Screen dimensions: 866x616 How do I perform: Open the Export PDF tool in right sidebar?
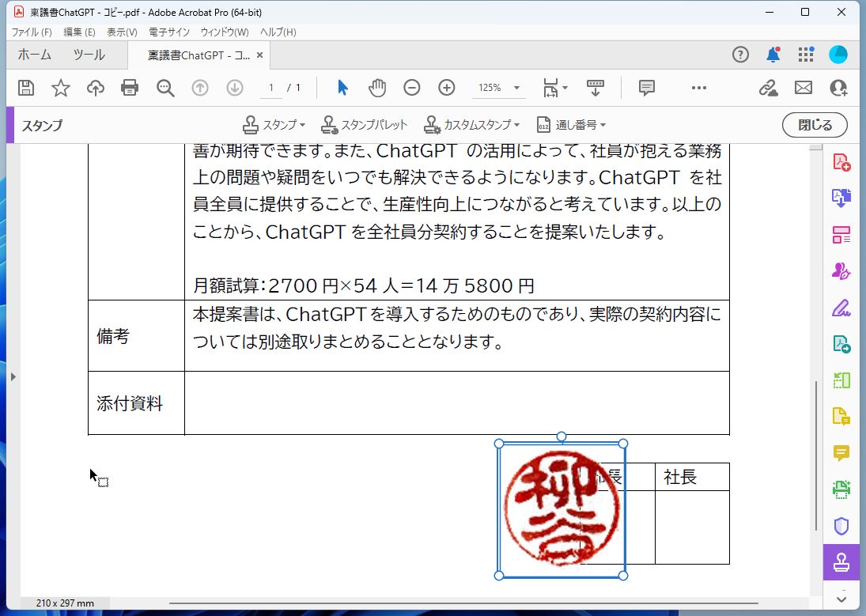point(841,198)
